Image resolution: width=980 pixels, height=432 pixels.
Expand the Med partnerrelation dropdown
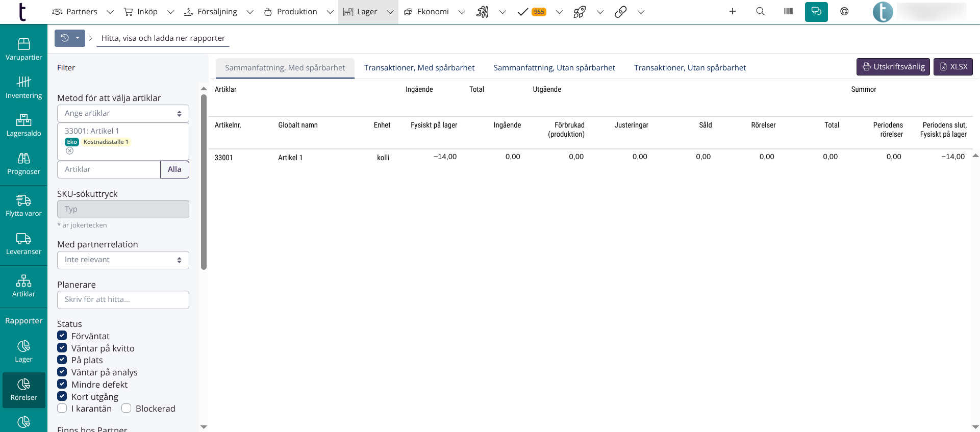[x=123, y=260]
